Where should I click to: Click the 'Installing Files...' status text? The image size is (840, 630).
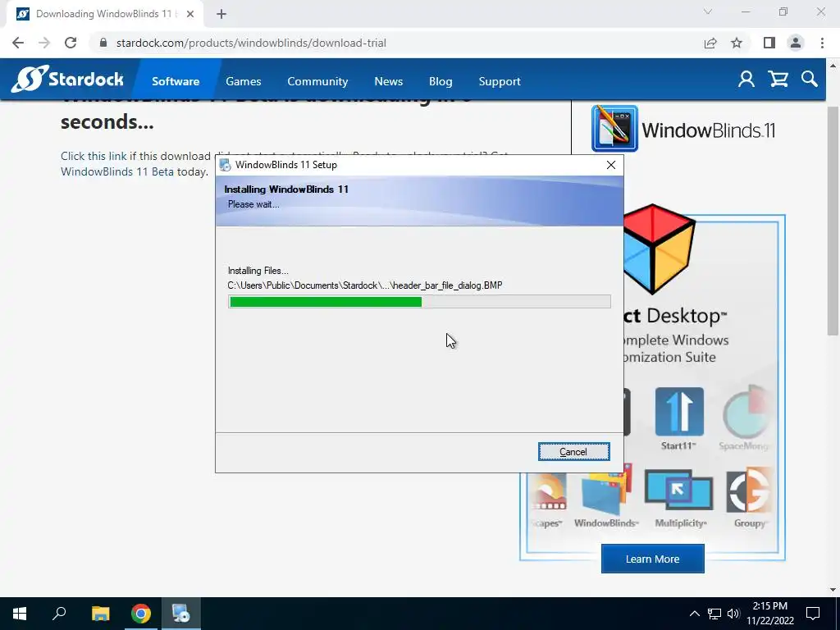258,271
